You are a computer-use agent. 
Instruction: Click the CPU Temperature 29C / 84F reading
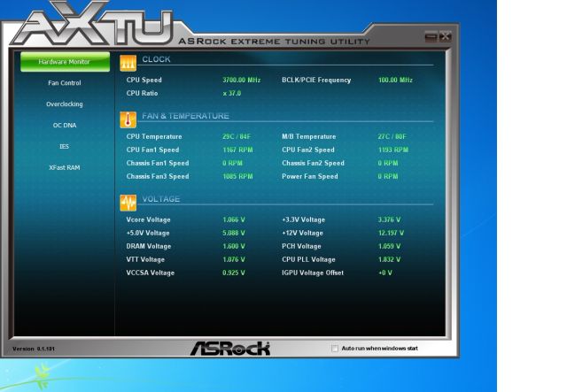[237, 136]
